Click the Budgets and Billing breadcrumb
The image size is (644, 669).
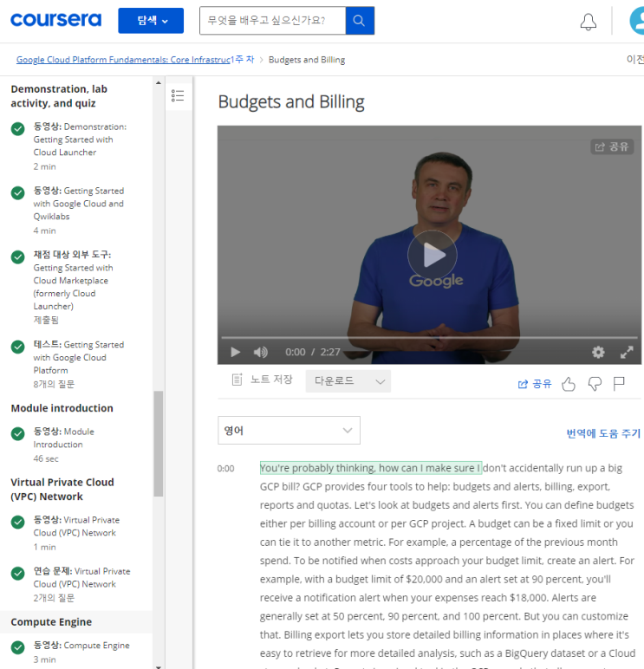coord(307,60)
